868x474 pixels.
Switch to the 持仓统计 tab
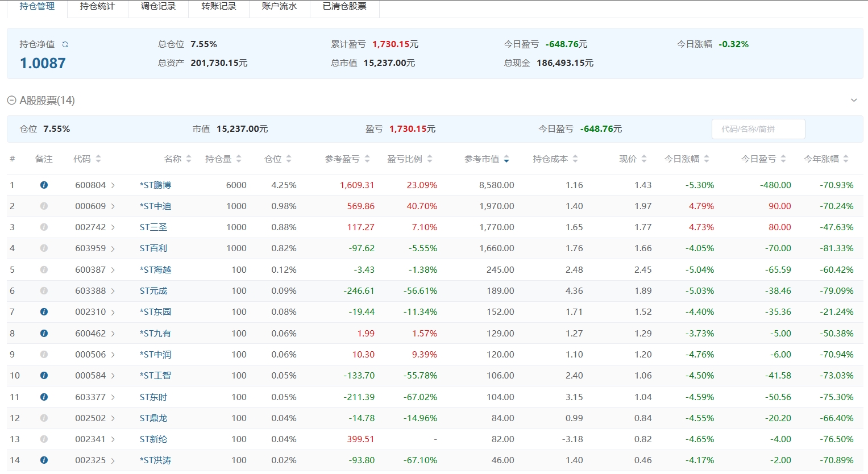pos(98,7)
